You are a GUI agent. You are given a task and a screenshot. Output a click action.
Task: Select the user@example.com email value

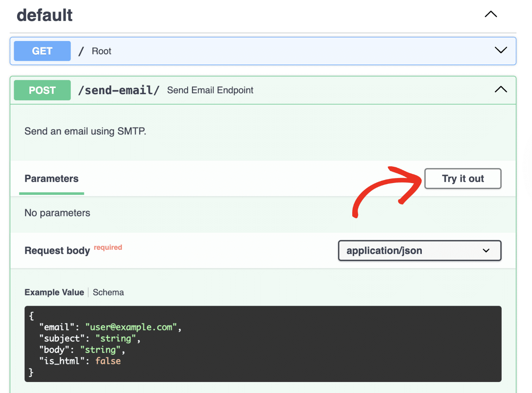coord(131,327)
